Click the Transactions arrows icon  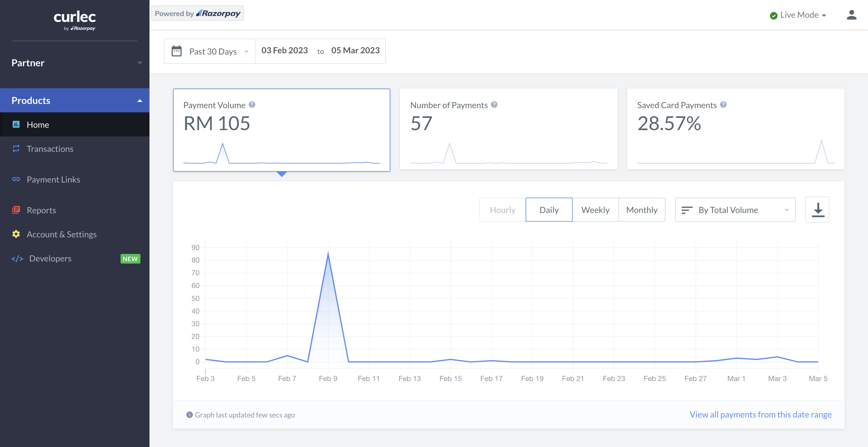tap(16, 148)
